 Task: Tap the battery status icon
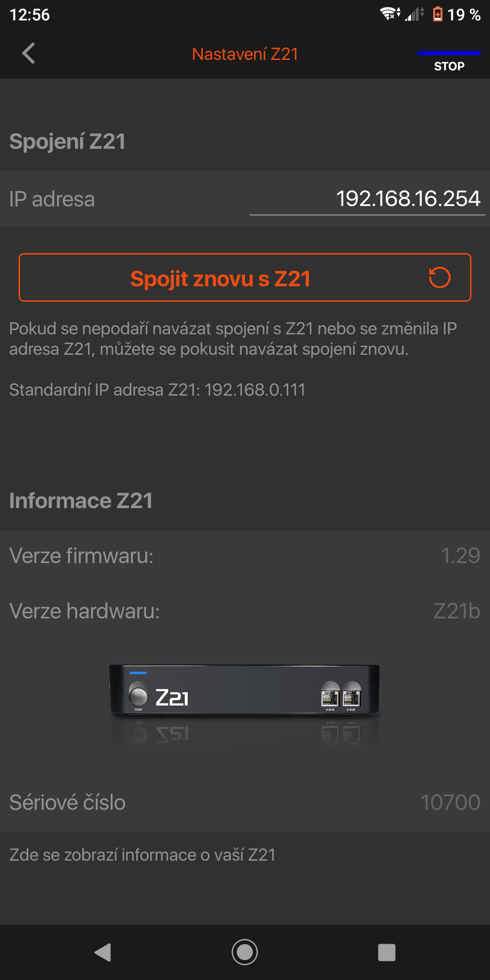tap(437, 14)
